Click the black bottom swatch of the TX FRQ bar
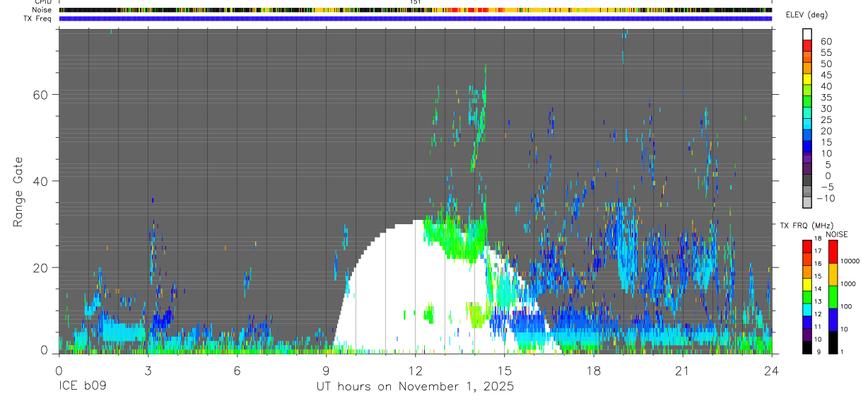 pyautogui.click(x=807, y=347)
